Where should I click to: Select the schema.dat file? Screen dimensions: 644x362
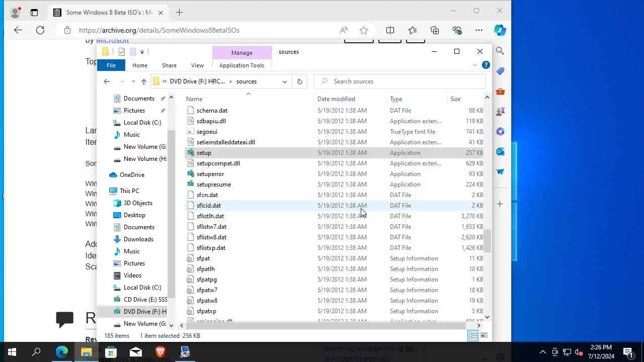pos(212,111)
